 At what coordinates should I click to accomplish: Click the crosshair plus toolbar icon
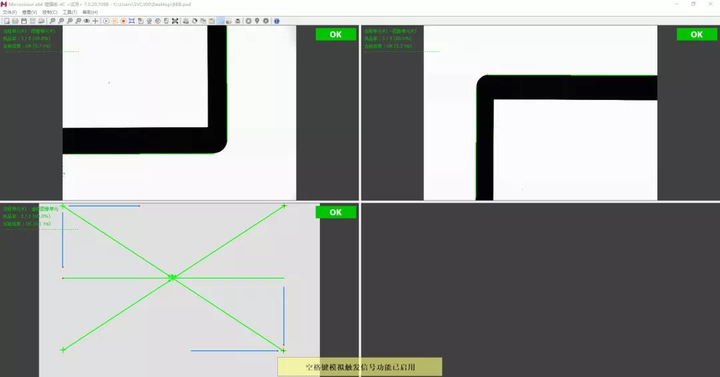(96, 21)
